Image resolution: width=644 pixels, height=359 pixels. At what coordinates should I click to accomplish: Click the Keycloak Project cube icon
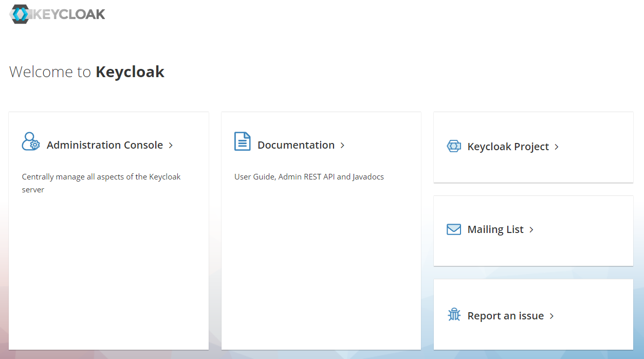(x=454, y=146)
